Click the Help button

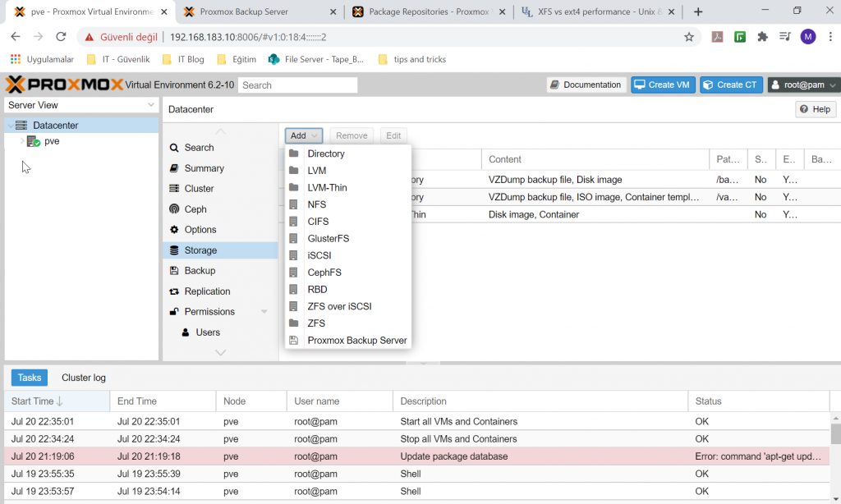point(816,109)
